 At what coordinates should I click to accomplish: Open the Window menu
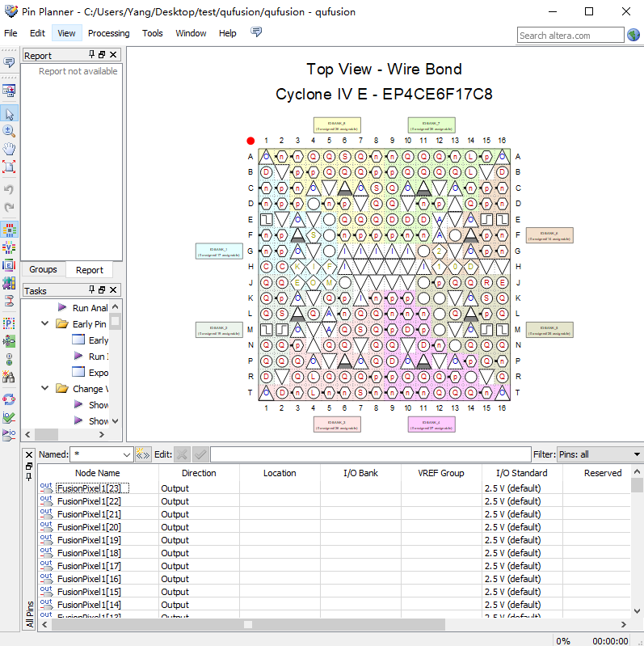(x=191, y=33)
